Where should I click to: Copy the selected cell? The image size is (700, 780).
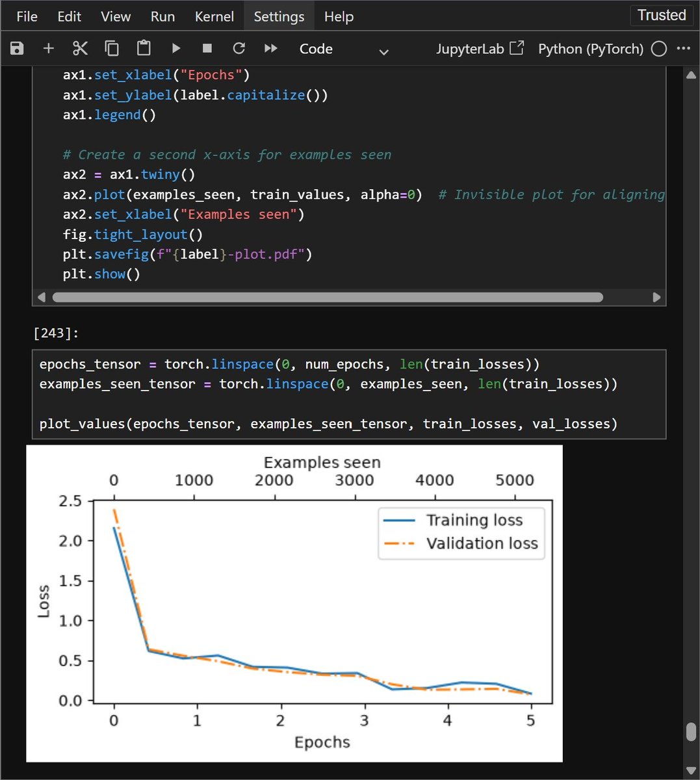112,49
